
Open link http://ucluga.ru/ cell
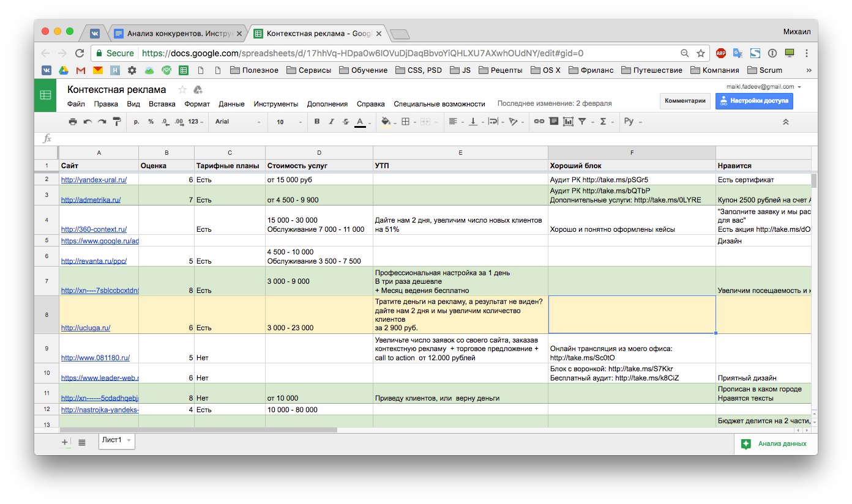click(x=86, y=328)
